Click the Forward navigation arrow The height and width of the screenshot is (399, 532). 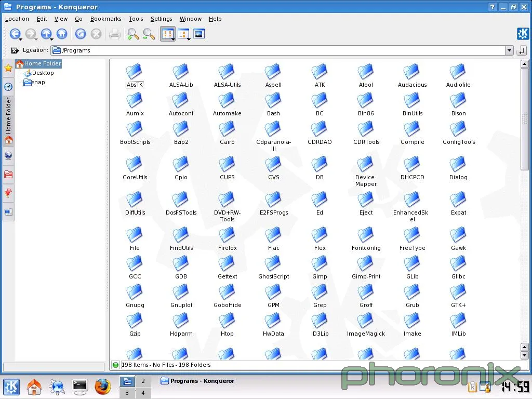(x=30, y=34)
